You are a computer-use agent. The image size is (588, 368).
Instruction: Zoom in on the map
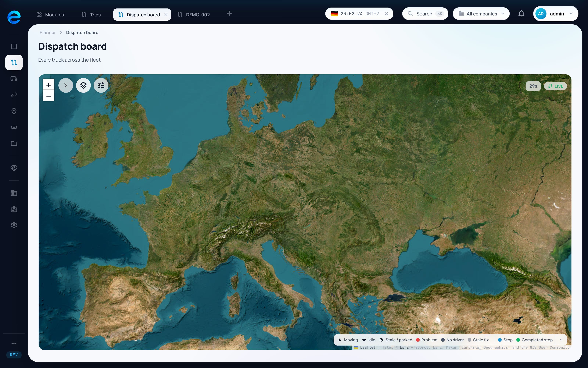pyautogui.click(x=48, y=85)
